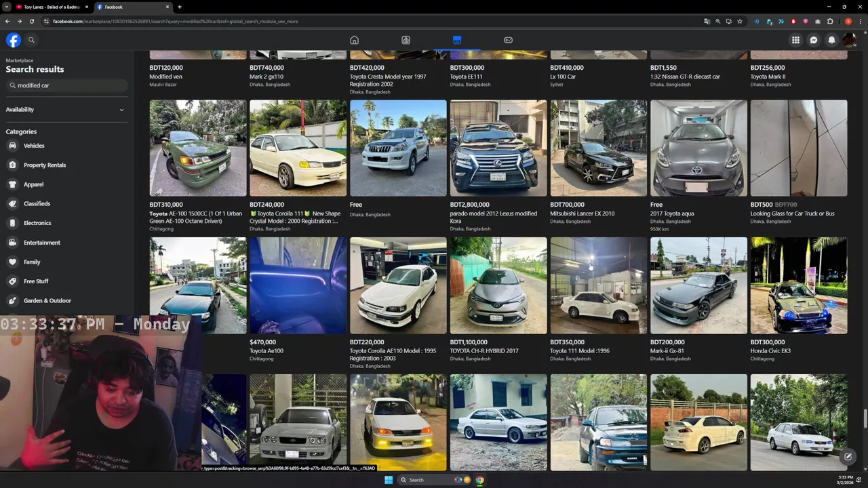Open the Windows Start button
868x488 pixels.
[x=388, y=480]
